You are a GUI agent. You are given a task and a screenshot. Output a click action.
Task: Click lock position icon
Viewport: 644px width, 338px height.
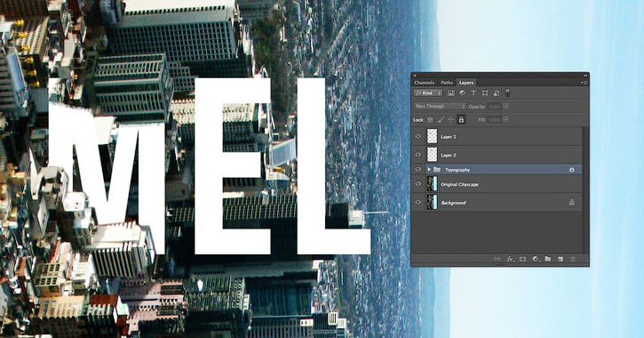click(x=450, y=120)
